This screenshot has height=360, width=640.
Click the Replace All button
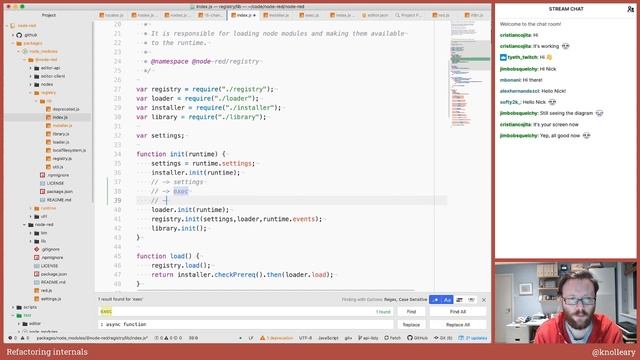click(458, 324)
